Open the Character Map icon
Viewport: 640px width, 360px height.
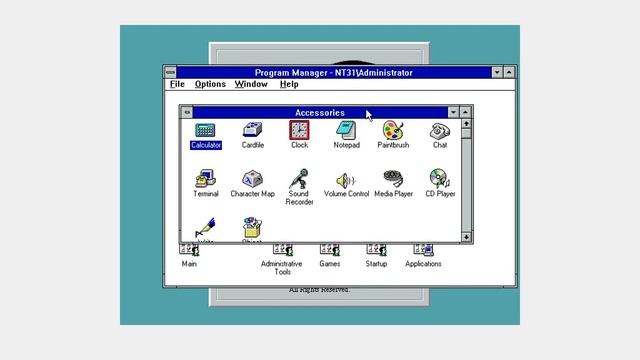pos(253,179)
